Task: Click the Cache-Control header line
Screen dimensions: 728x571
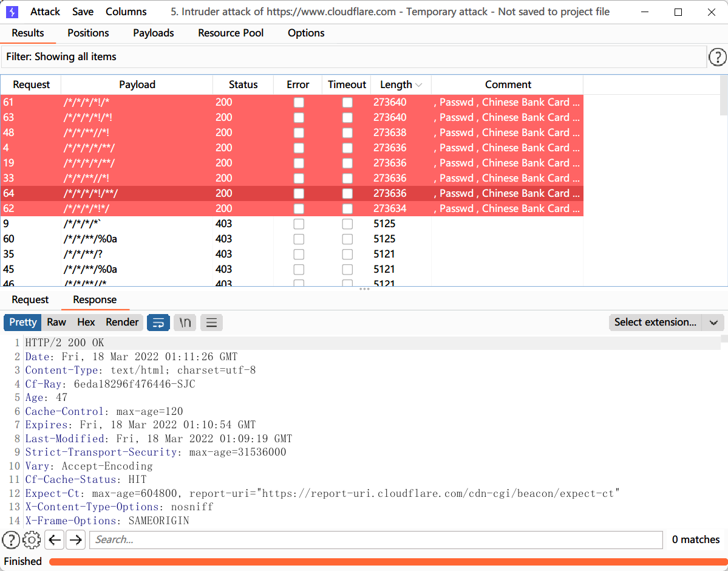Action: coord(104,412)
